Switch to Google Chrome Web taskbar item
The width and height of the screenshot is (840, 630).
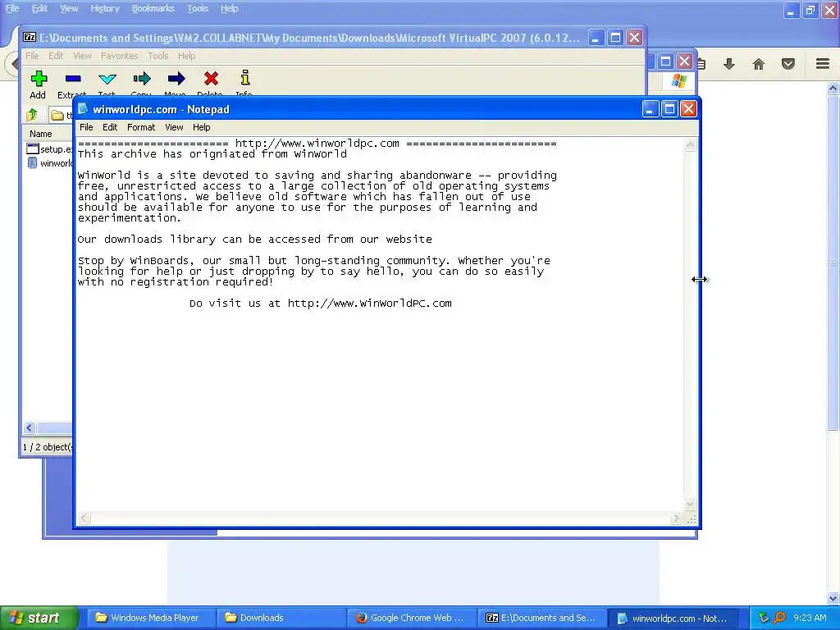coord(412,618)
